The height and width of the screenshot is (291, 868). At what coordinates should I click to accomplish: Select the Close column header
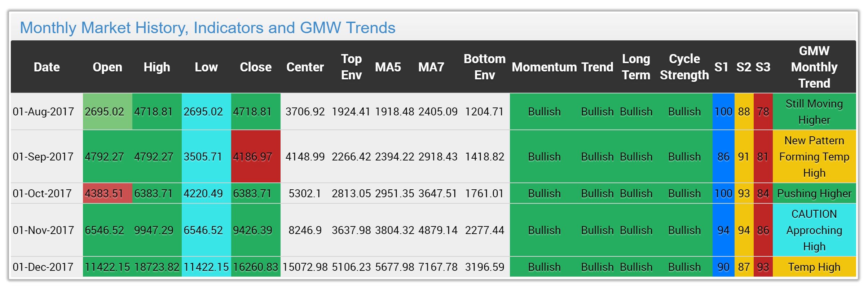point(256,67)
